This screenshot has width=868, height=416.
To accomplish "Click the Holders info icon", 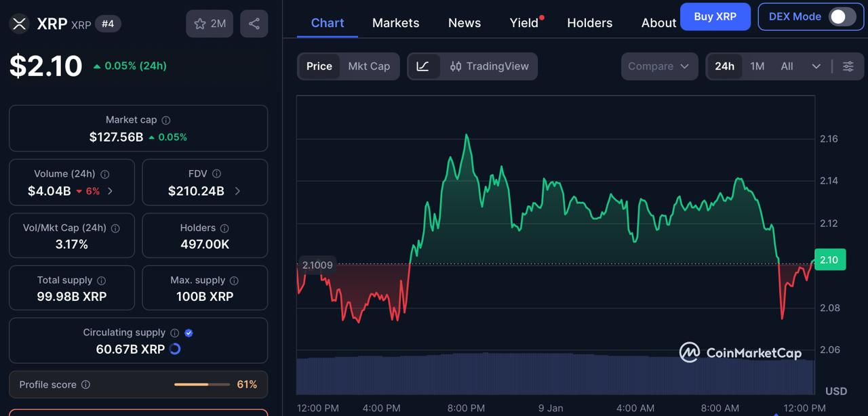I will tap(226, 228).
